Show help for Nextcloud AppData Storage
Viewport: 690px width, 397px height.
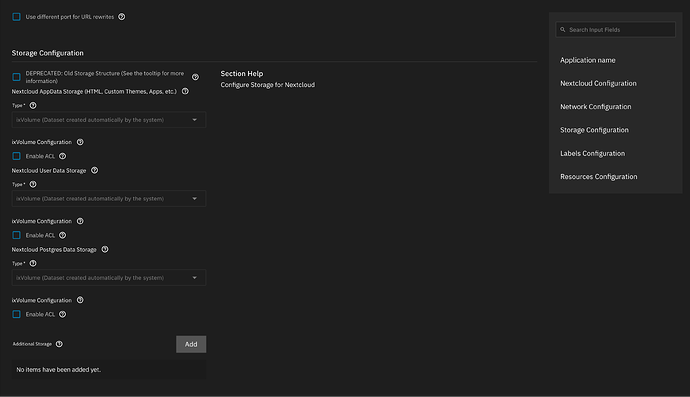tap(185, 91)
